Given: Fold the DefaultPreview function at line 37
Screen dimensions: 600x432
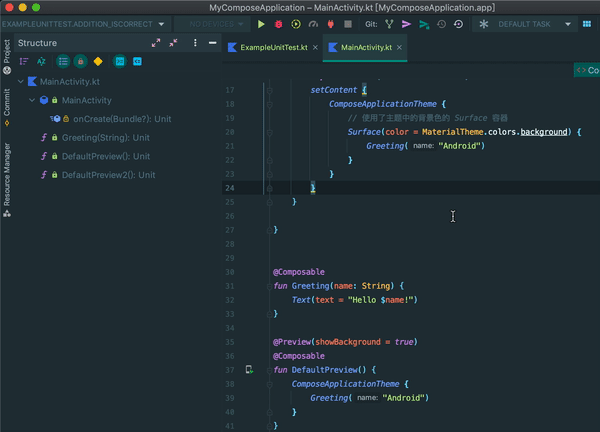Looking at the screenshot, I should pyautogui.click(x=269, y=370).
